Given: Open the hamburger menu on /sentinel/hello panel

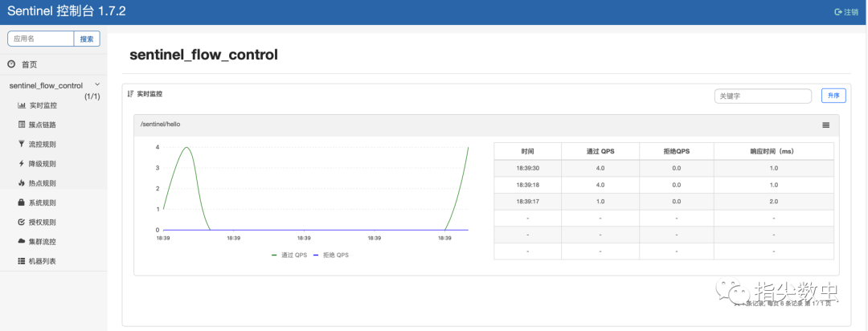Looking at the screenshot, I should click(x=826, y=125).
